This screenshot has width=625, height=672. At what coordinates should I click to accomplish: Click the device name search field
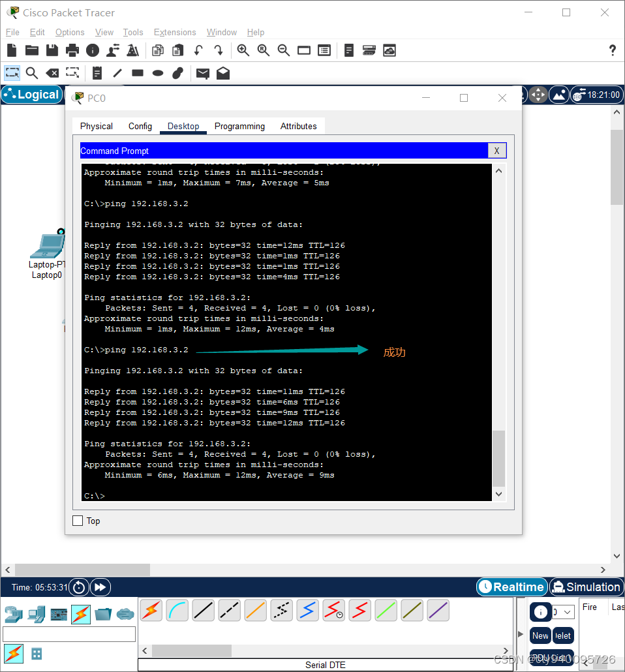coord(69,634)
